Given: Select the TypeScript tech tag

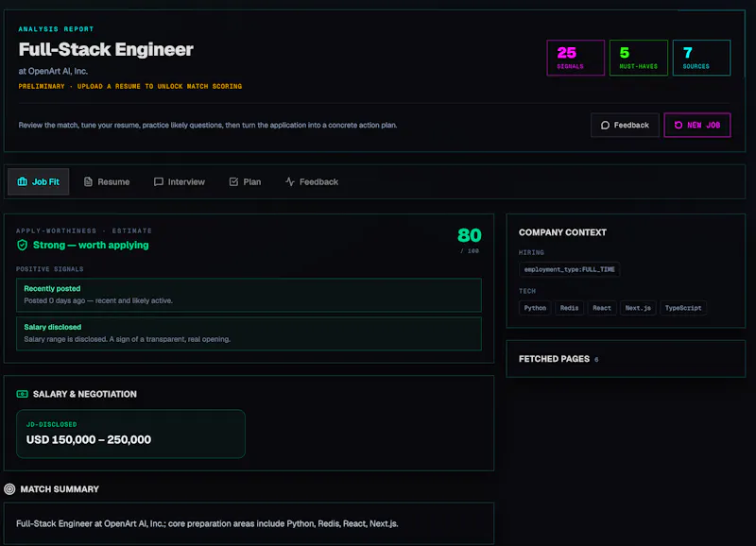Looking at the screenshot, I should click(683, 308).
